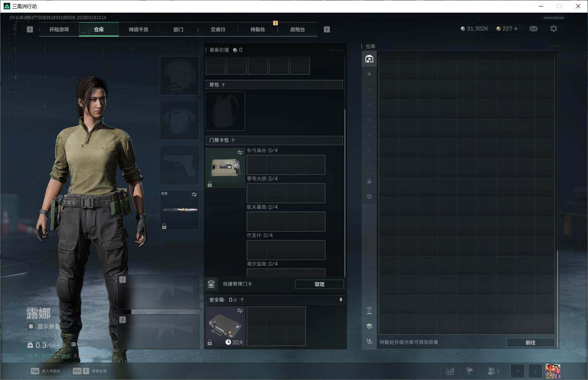
Task: Click the Tab 进入特勤处 shortcut button
Action: tap(46, 371)
